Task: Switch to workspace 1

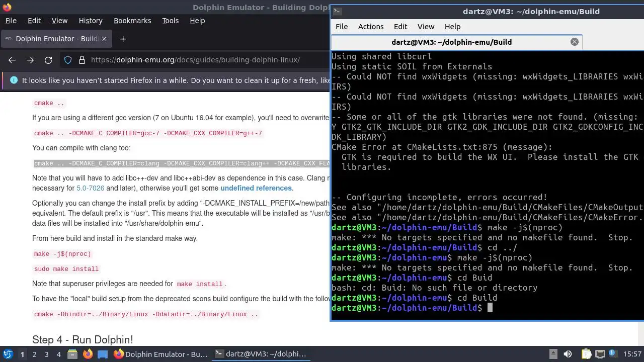Action: click(22, 354)
